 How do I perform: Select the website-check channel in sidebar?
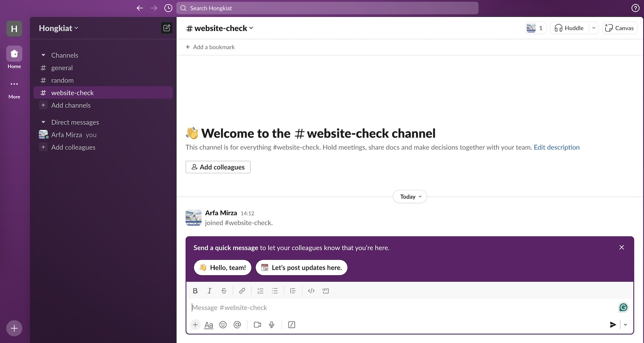point(103,93)
